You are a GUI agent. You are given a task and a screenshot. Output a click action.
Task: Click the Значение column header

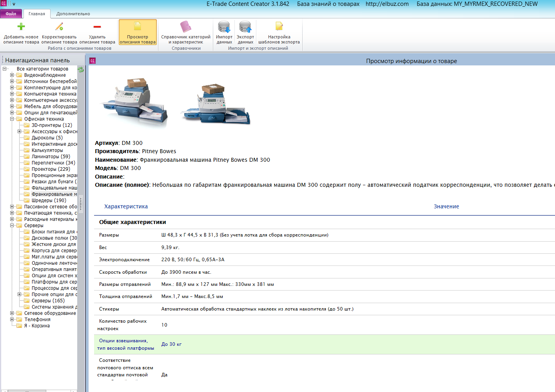[446, 206]
